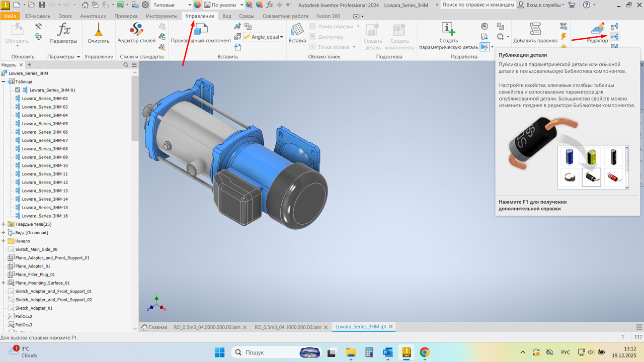Viewport: 644px width, 362px height.
Task: Switch to RO_0.5m3_04.0000.000.00.iam document tab
Action: point(207,327)
